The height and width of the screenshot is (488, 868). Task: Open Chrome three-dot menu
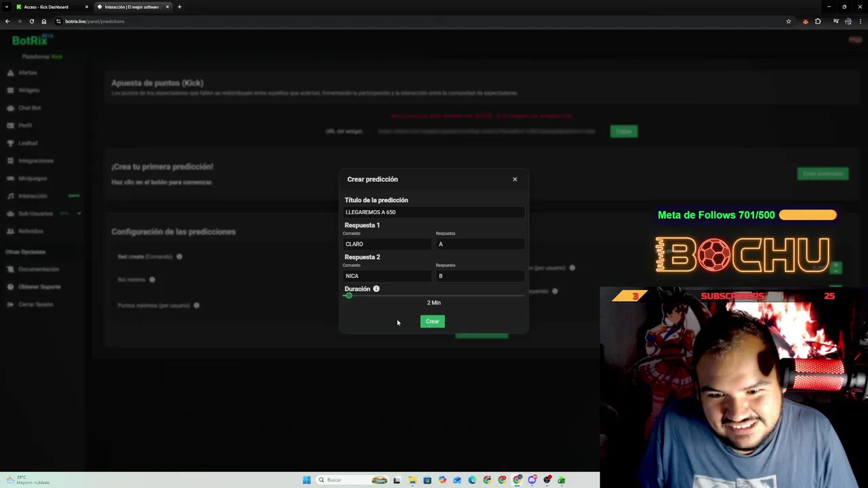[x=861, y=21]
